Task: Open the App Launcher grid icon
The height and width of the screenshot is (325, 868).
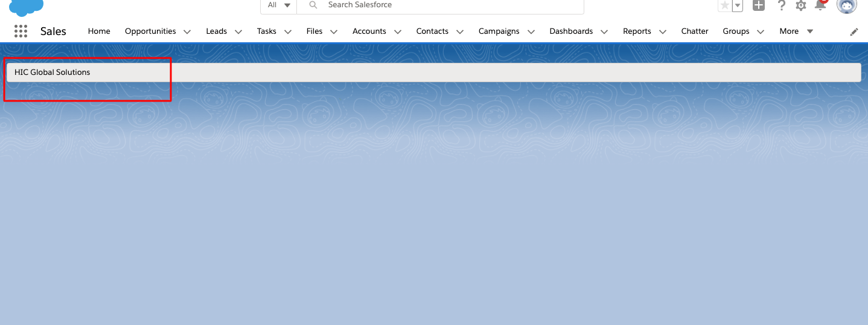Action: point(21,31)
